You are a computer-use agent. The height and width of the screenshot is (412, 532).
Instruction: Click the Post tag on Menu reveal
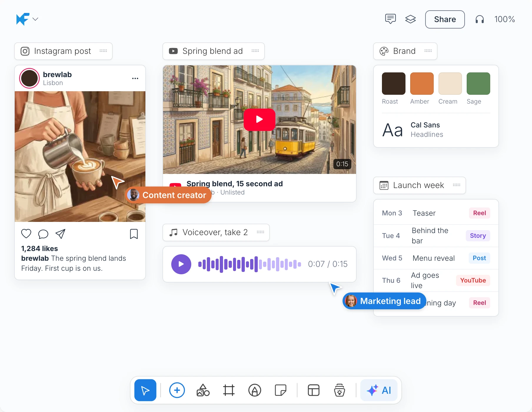click(479, 258)
